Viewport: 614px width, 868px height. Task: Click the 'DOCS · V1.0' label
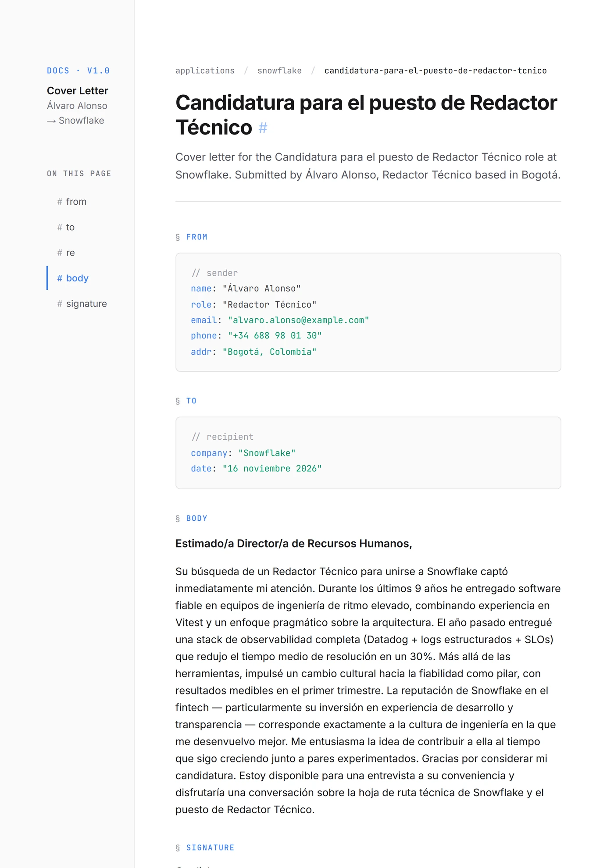point(79,71)
